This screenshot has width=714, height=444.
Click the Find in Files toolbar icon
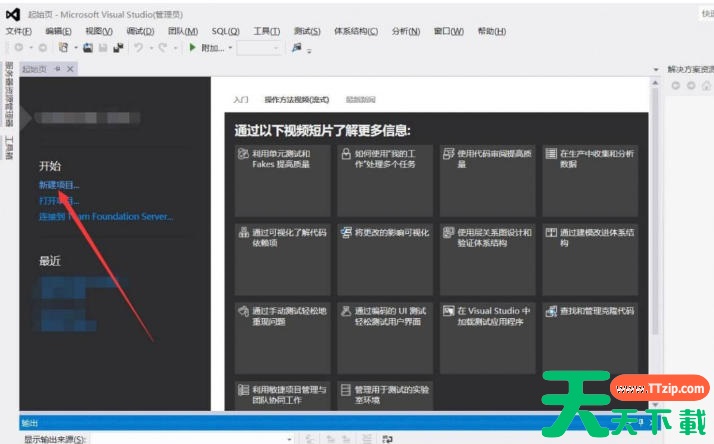[296, 47]
